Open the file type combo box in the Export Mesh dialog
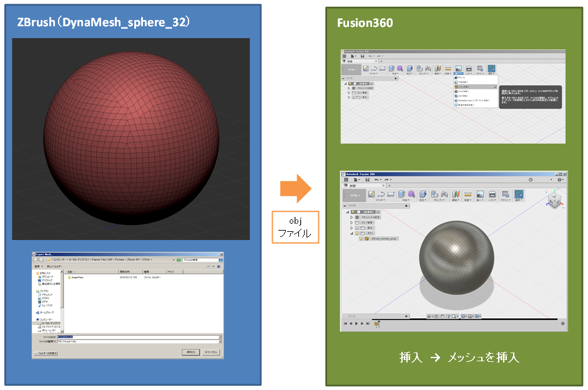 [139, 342]
